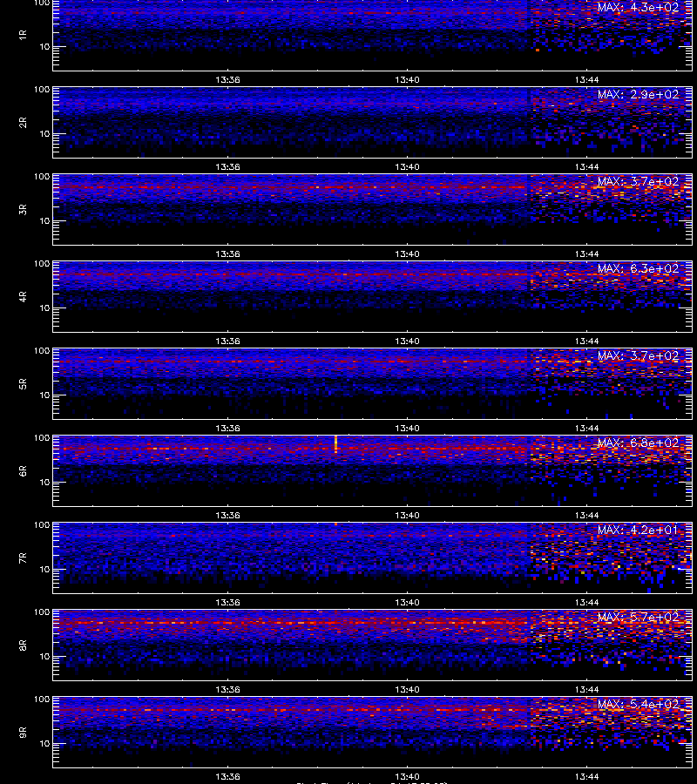Click the 2R panel axis label
Screen dimensions: 697x784
tap(23, 122)
